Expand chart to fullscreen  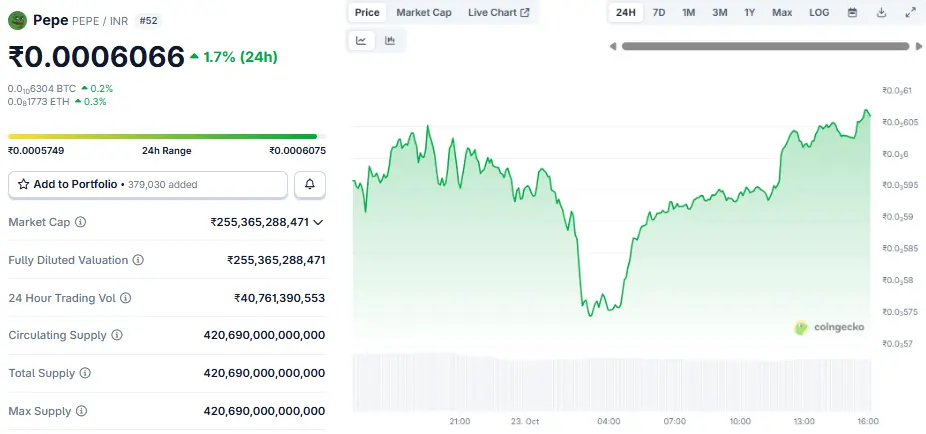coord(909,13)
